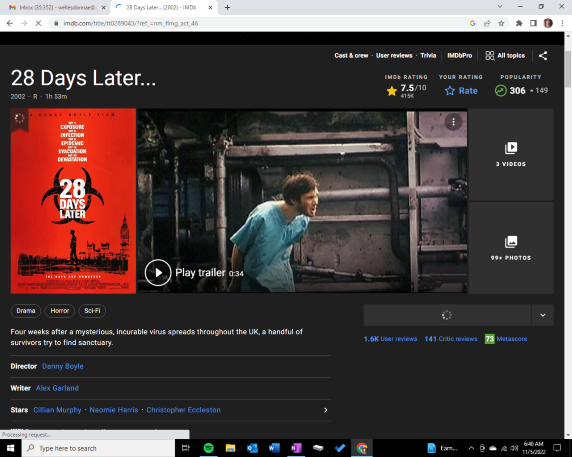This screenshot has height=457, width=572.
Task: Switch to the Gmail Inbox tab
Action: coord(57,7)
